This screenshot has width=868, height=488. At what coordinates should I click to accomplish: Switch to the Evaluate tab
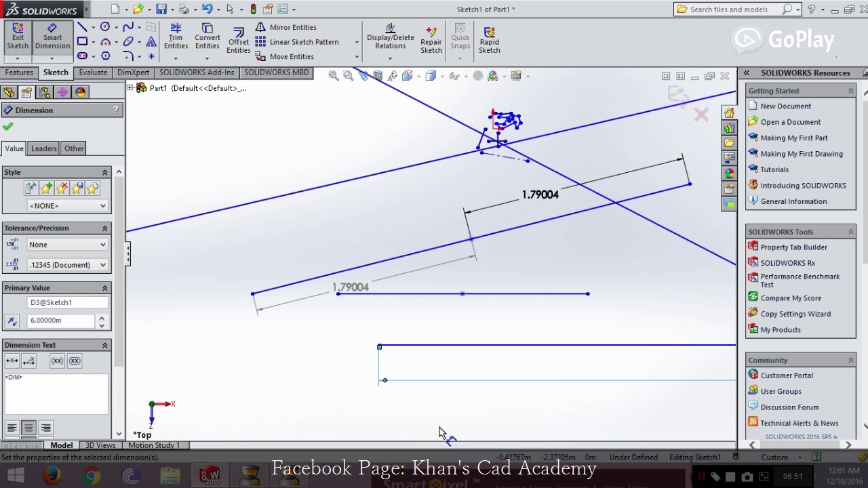pos(93,73)
